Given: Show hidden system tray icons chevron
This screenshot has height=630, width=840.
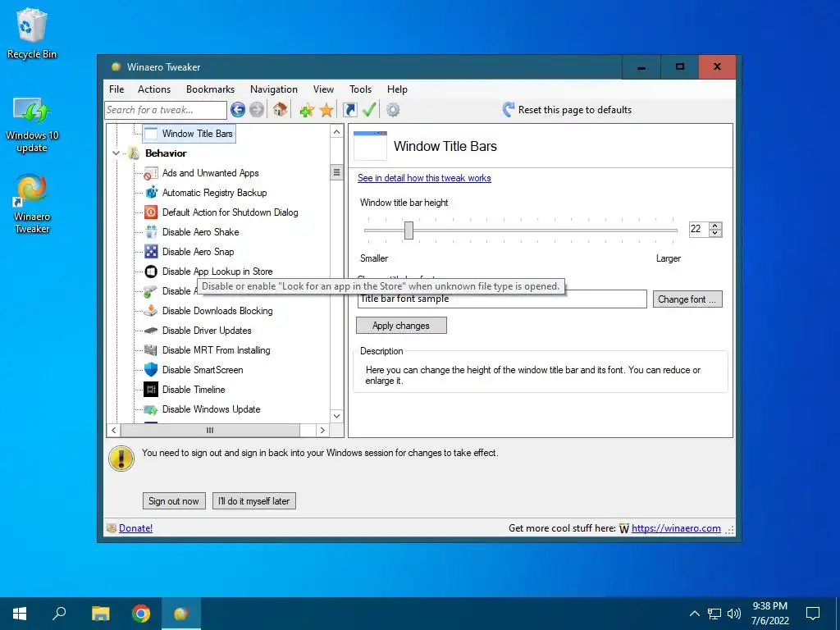Looking at the screenshot, I should click(694, 614).
